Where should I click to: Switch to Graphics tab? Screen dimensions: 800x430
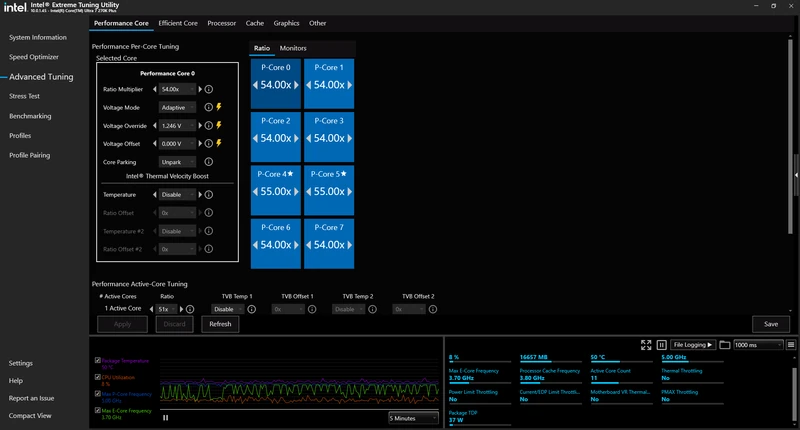(x=286, y=23)
